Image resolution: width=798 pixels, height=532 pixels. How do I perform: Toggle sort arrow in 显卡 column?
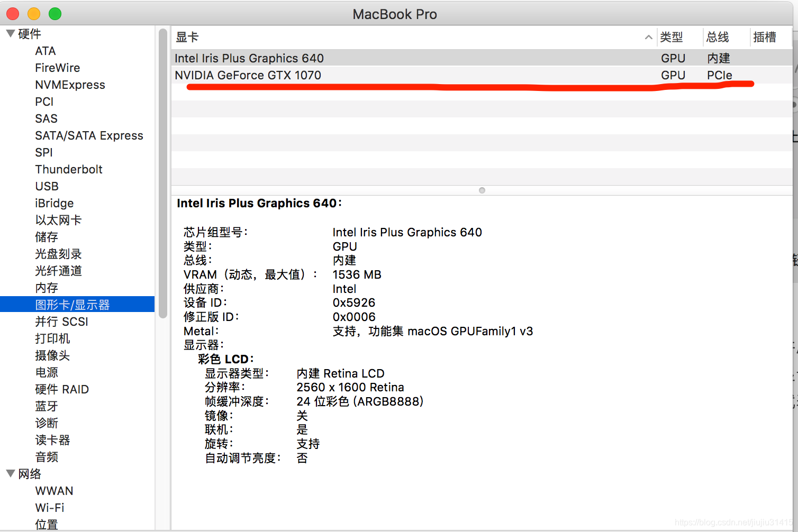pos(648,37)
